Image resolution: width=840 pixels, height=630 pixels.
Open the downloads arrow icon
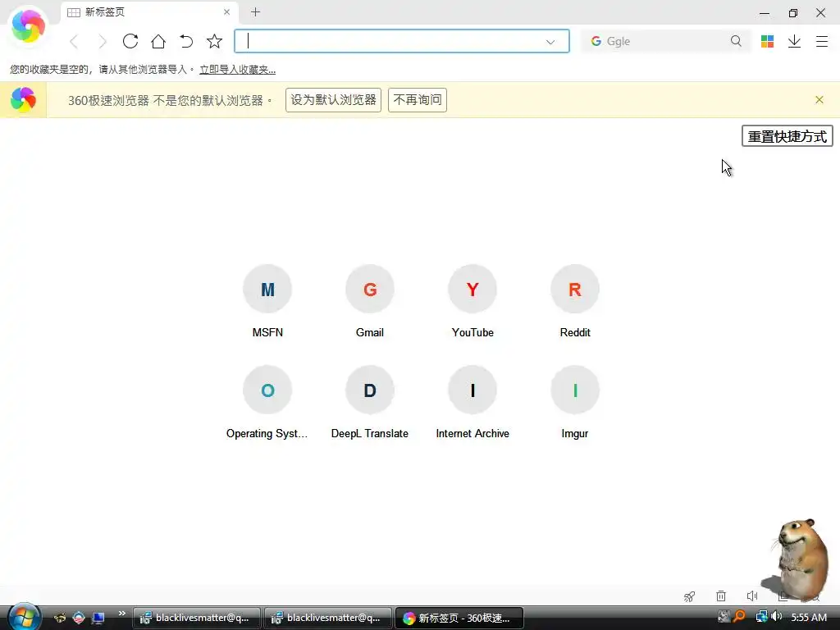click(x=794, y=41)
